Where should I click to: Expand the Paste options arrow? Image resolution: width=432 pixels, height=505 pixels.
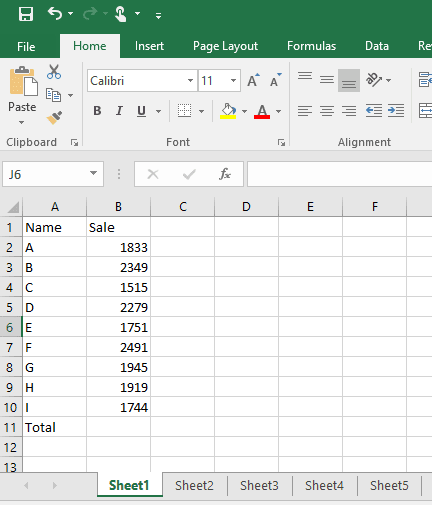pyautogui.click(x=22, y=122)
